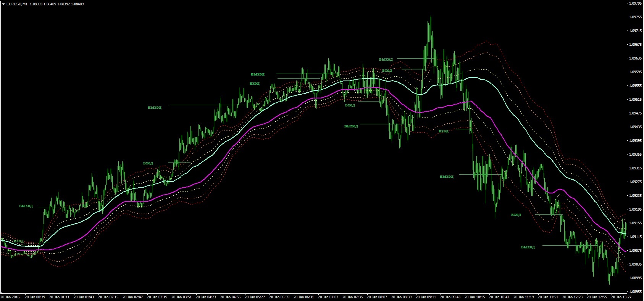This screenshot has height=301, width=644.
Task: Click time axis label 20 Jan 13:27
Action: coord(621,297)
